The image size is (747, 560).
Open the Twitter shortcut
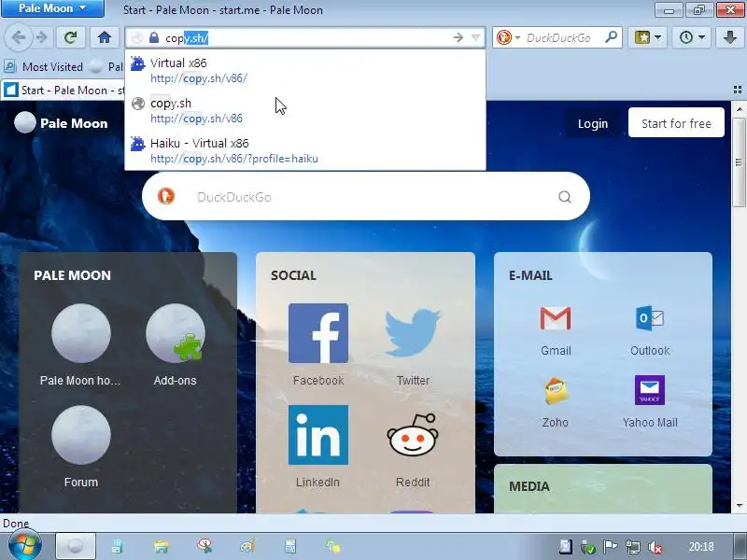pyautogui.click(x=413, y=344)
